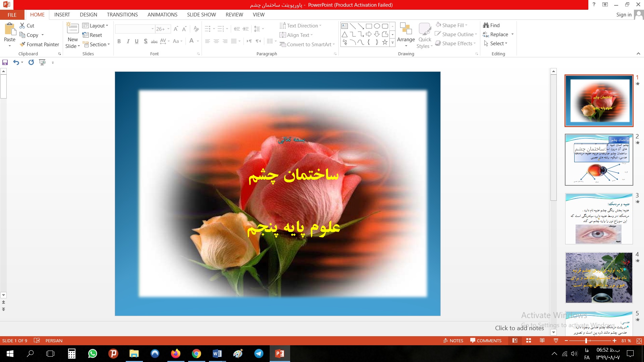This screenshot has width=644, height=362.
Task: Click Fit slide to window icon
Action: tap(639, 341)
